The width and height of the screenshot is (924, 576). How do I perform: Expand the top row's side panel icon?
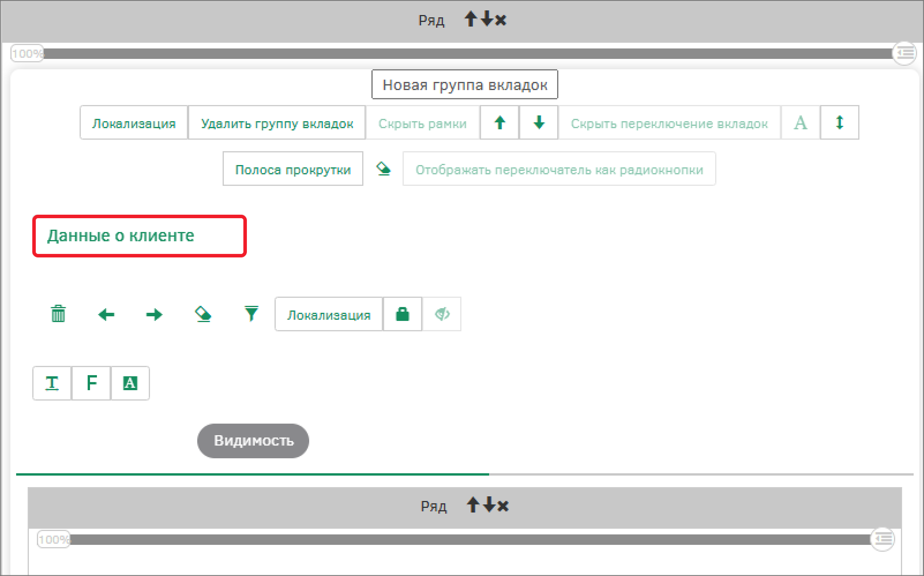(x=904, y=53)
